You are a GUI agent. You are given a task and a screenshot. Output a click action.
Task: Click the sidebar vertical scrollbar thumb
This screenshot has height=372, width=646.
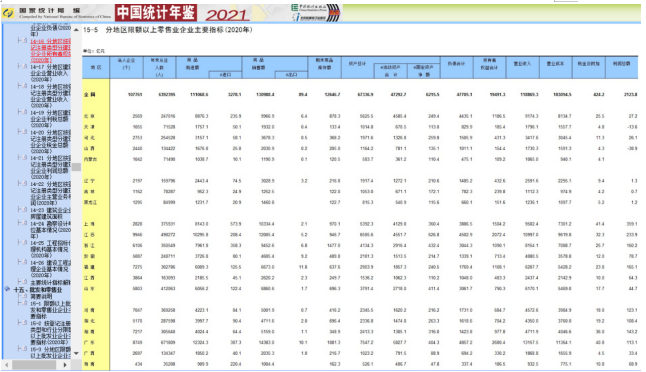point(76,167)
